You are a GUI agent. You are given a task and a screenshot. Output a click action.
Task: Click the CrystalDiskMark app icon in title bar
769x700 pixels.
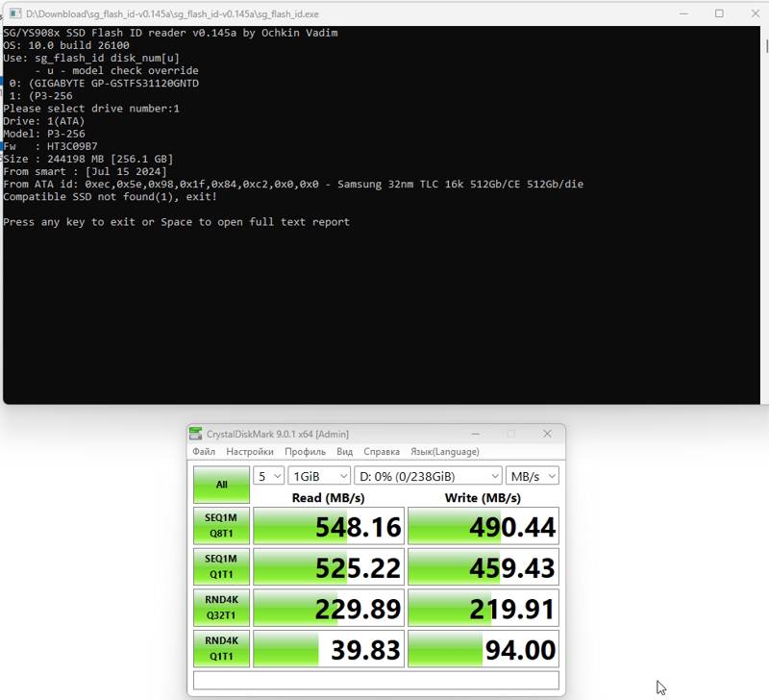click(x=196, y=434)
